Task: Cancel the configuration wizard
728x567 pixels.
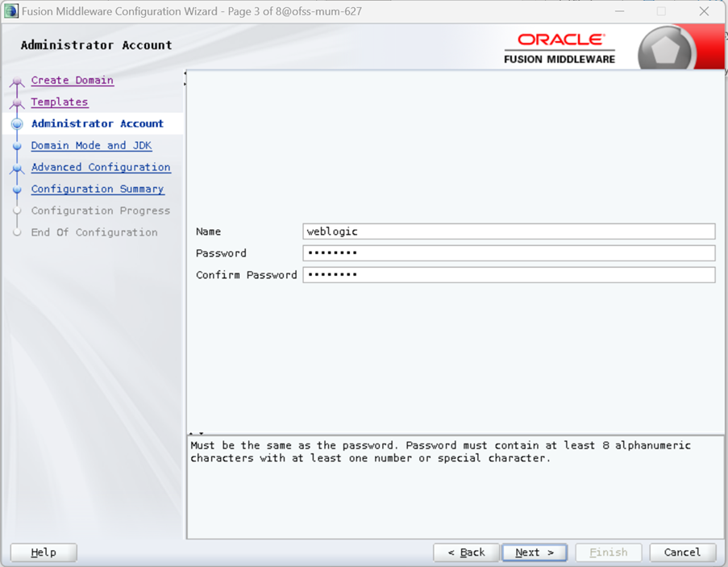Action: [x=682, y=552]
